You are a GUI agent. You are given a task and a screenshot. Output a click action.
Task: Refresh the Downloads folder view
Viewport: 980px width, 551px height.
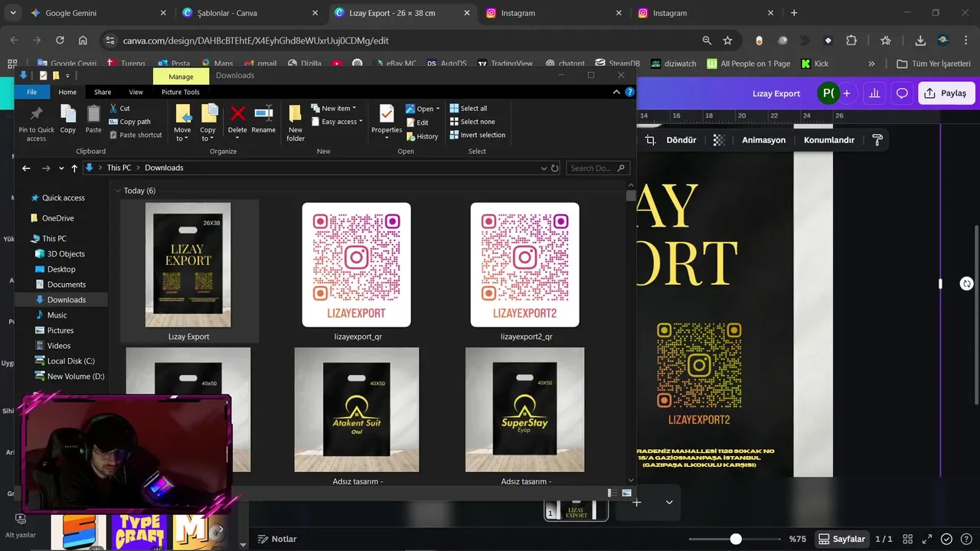555,168
